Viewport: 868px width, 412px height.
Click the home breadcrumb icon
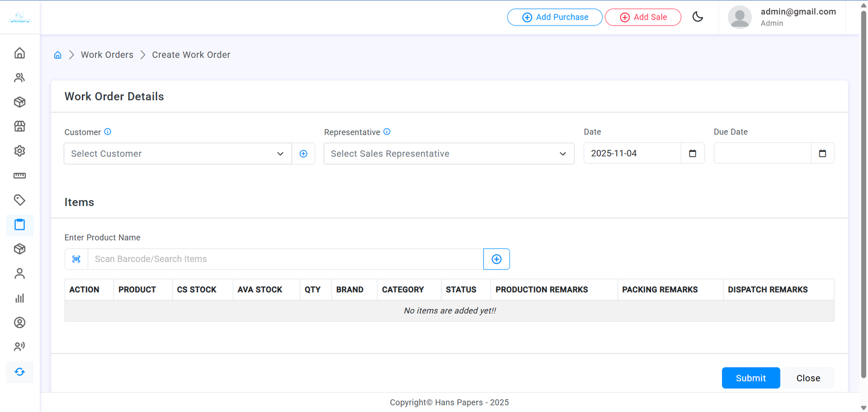(x=58, y=55)
